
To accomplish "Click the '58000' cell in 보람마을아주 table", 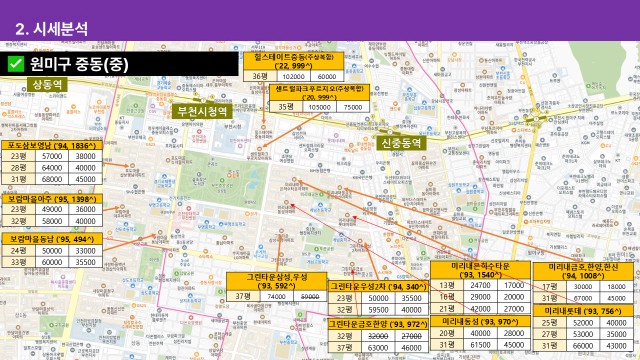I will tap(52, 221).
